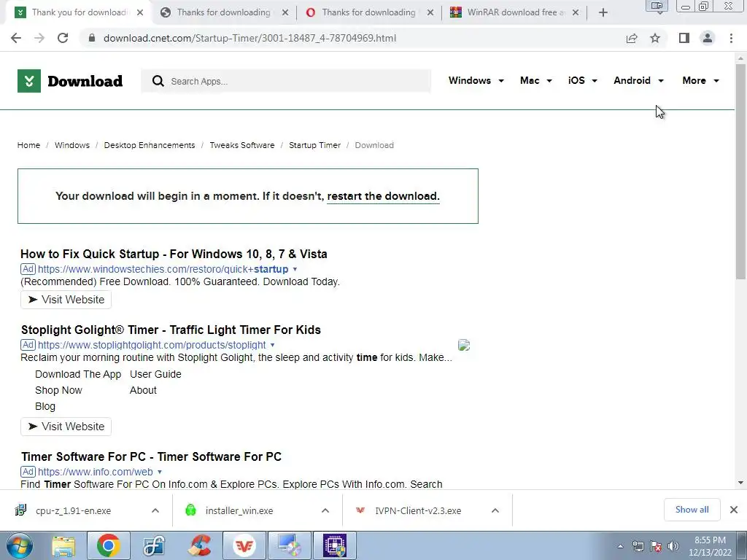Reload the current page
This screenshot has width=747, height=560.
63,38
